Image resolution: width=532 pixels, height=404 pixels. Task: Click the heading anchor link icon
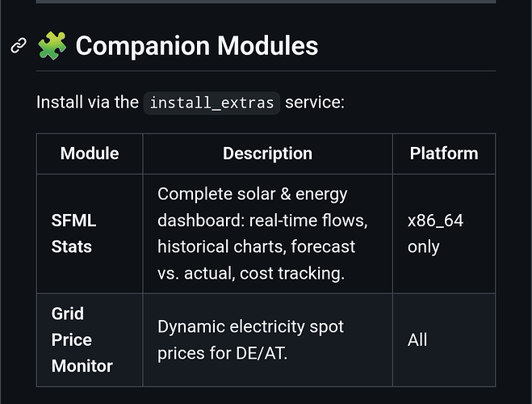19,45
